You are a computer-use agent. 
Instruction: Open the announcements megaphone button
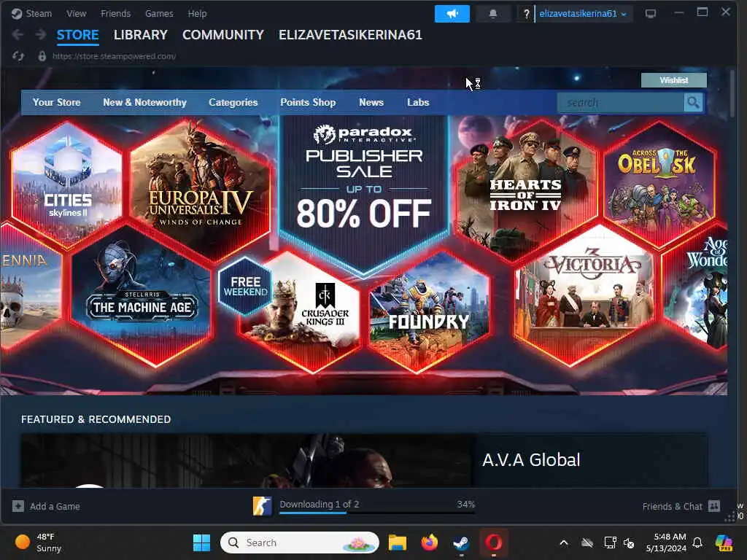(x=452, y=14)
